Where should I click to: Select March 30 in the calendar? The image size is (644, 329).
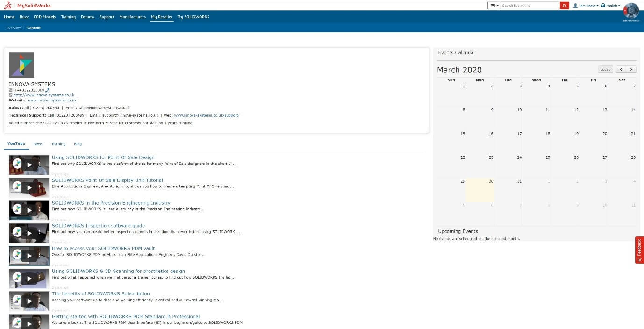click(479, 189)
